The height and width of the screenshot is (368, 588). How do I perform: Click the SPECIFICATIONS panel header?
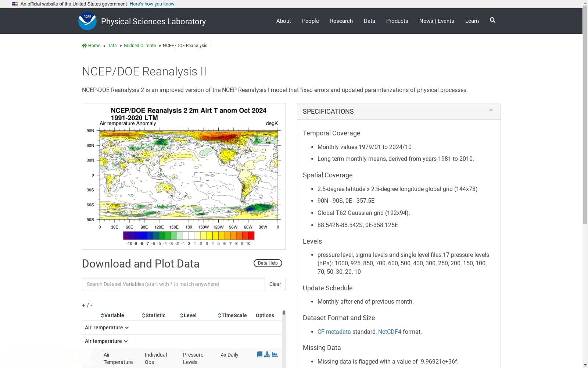399,112
